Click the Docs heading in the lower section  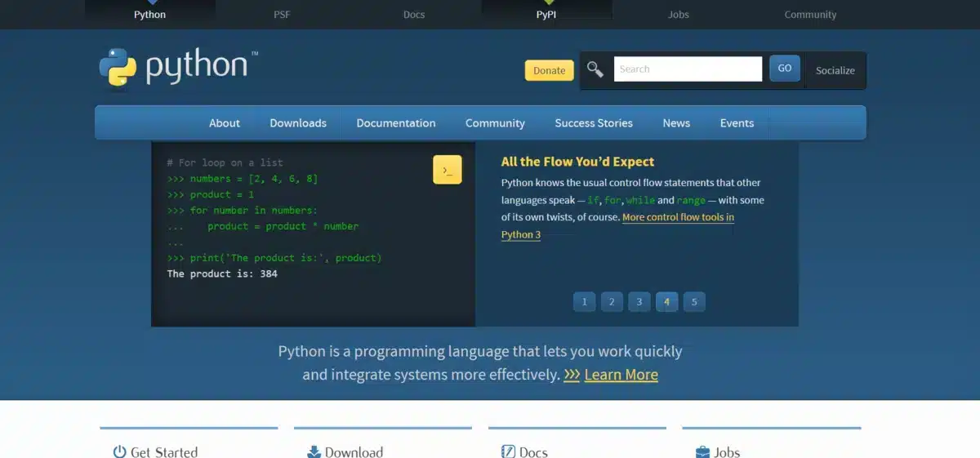[x=533, y=451]
